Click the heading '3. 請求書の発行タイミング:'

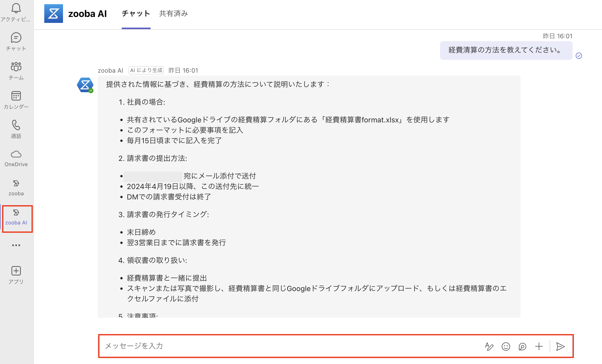(164, 214)
